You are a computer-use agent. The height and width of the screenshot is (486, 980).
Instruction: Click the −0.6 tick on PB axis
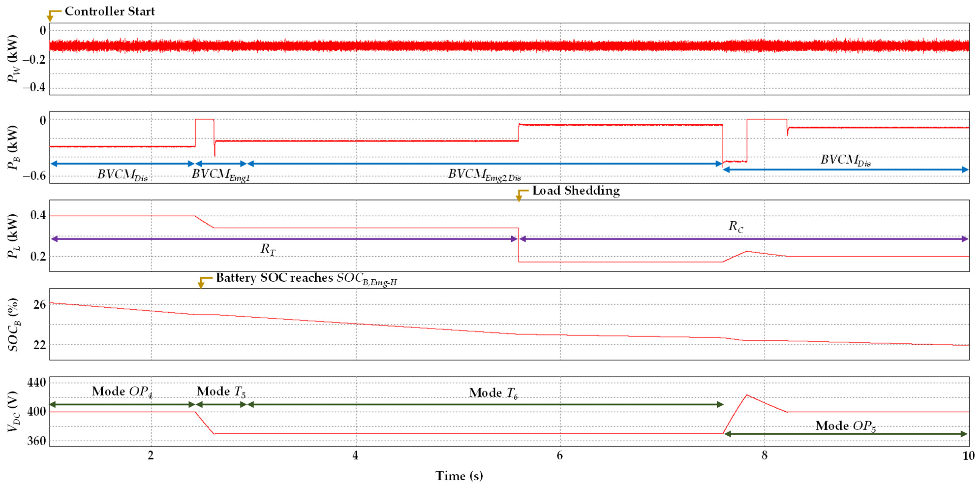(34, 176)
